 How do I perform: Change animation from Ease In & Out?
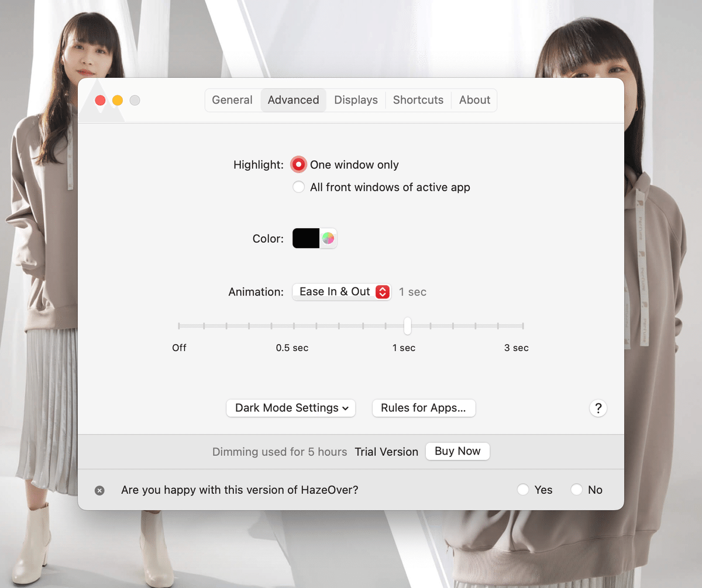(x=342, y=291)
